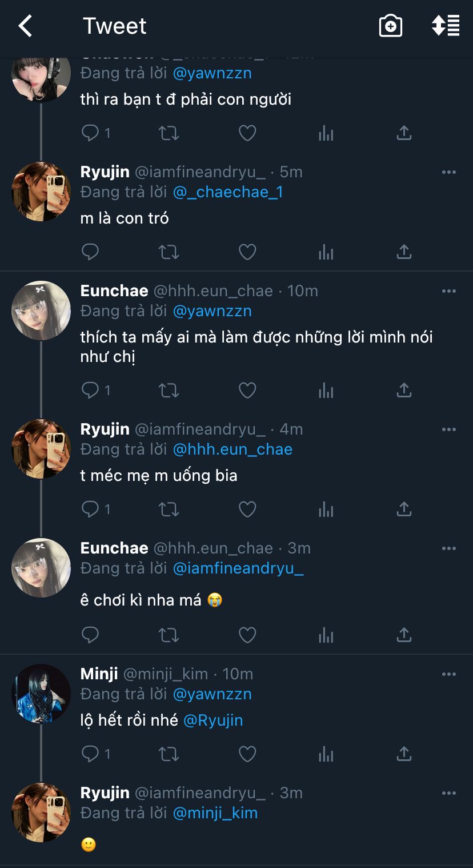The height and width of the screenshot is (868, 473).
Task: Open more options on Ryujin's 5m reply
Action: [449, 172]
